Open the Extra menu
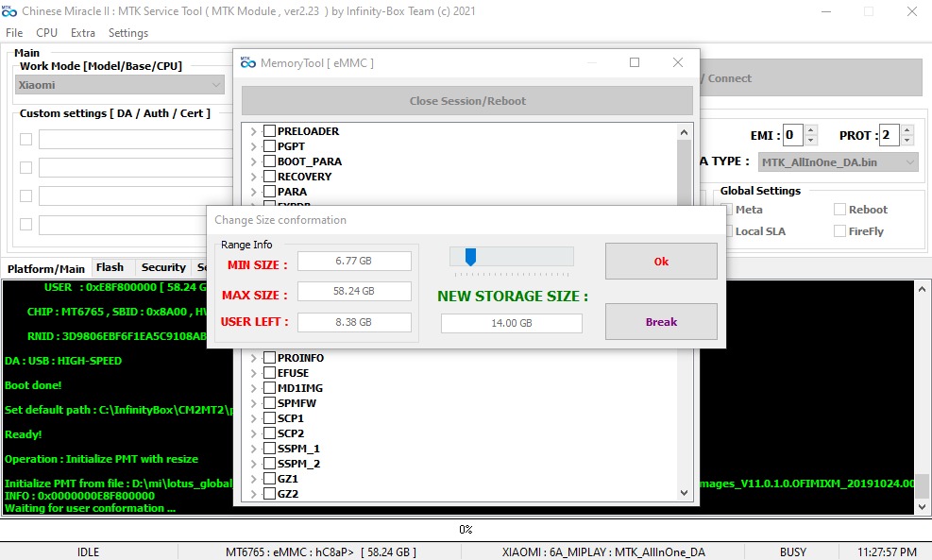 [82, 33]
